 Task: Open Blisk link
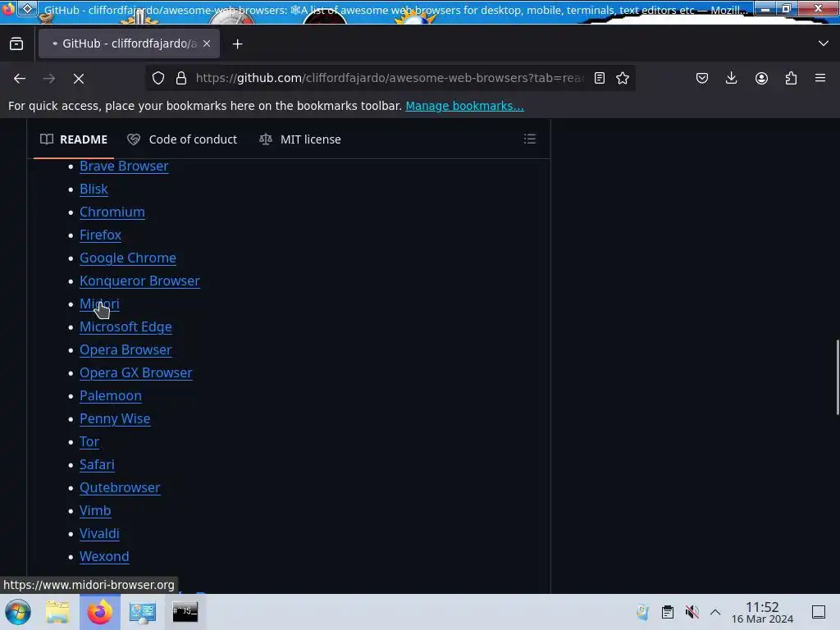(94, 189)
